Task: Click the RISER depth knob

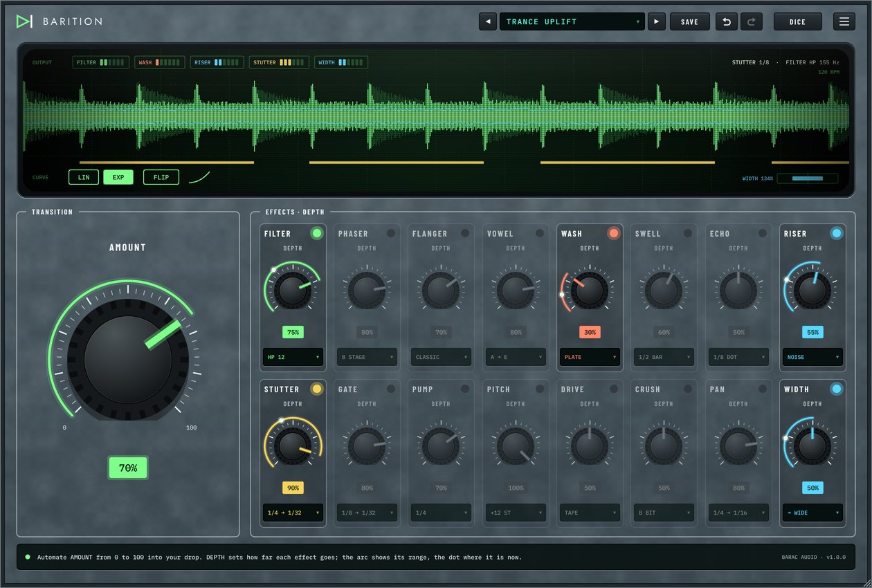Action: [812, 289]
